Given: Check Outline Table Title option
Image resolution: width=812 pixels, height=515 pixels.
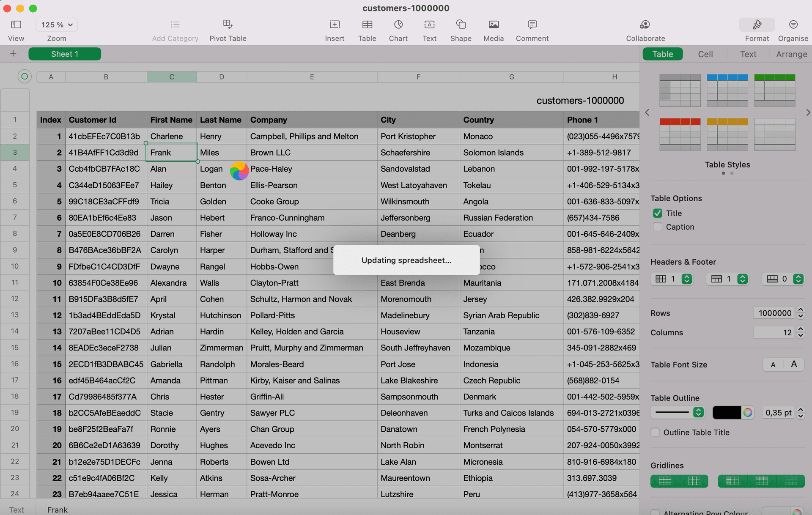Looking at the screenshot, I should 655,433.
